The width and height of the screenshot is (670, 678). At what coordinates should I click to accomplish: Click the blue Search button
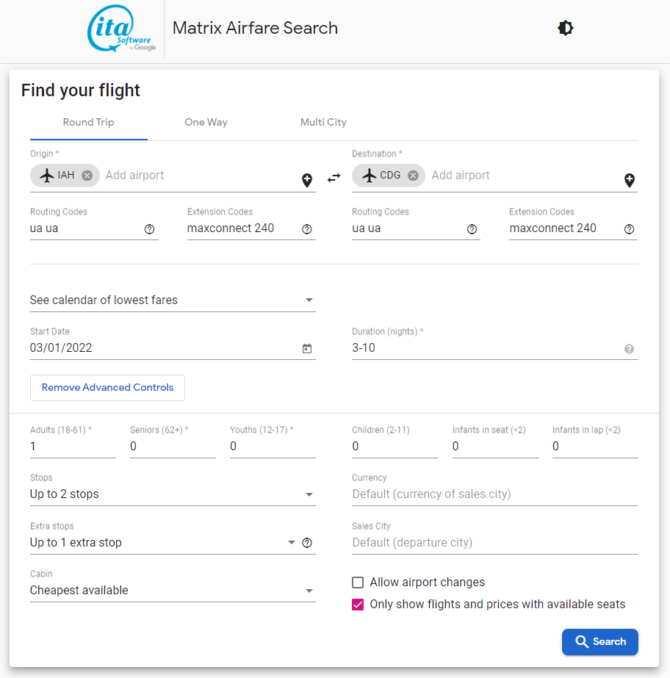[x=600, y=642]
